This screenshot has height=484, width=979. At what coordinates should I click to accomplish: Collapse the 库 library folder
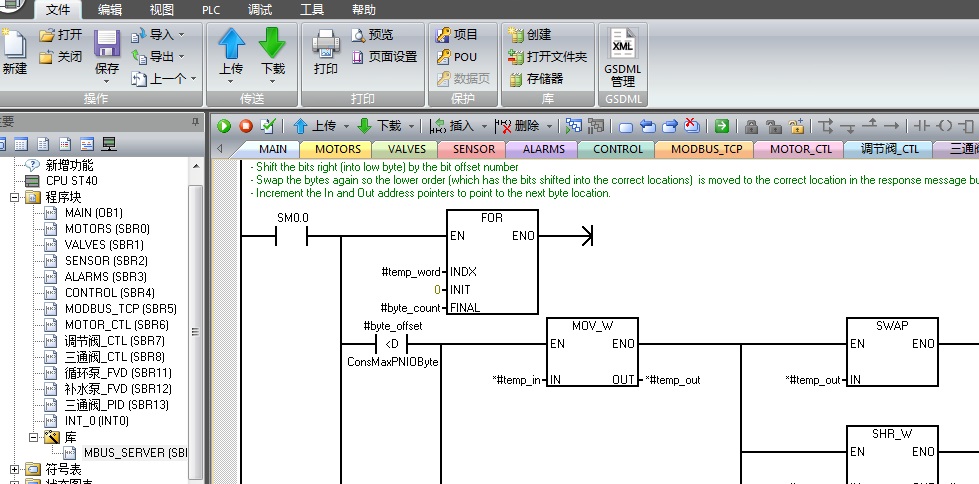click(34, 437)
